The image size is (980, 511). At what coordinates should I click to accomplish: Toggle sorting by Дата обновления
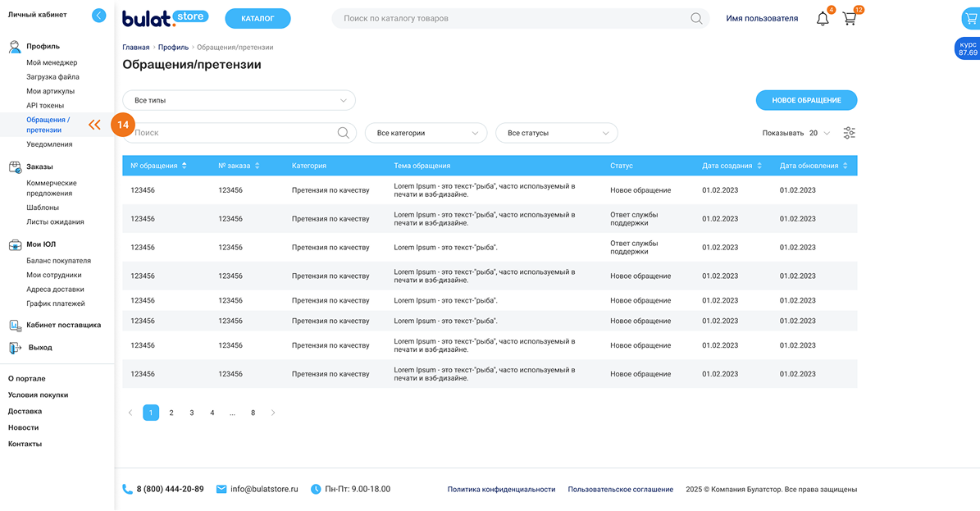click(846, 166)
